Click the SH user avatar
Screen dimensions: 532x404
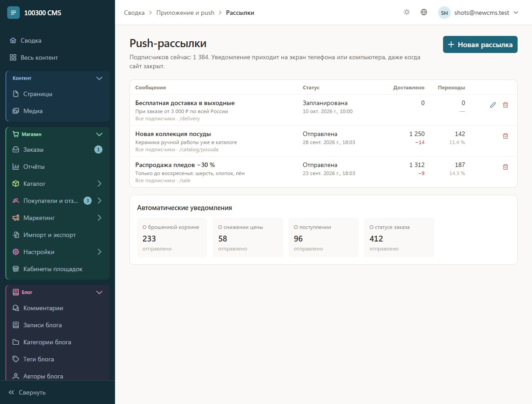click(x=444, y=13)
